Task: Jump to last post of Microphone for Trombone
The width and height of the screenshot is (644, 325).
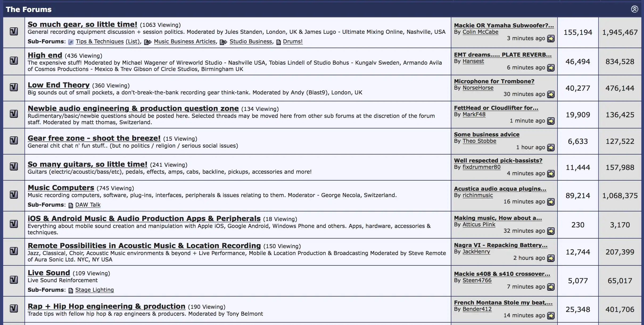Action: [551, 94]
